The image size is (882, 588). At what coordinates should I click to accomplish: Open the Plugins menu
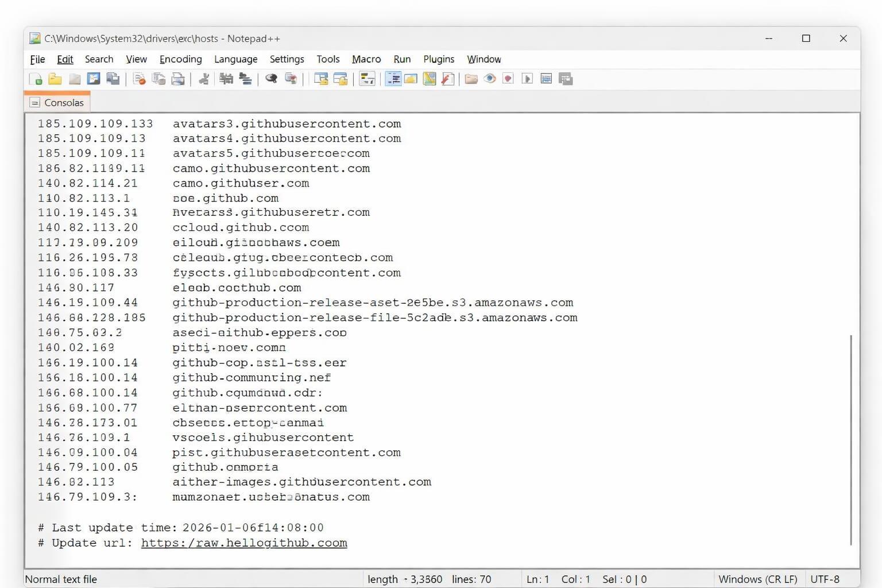(x=439, y=59)
